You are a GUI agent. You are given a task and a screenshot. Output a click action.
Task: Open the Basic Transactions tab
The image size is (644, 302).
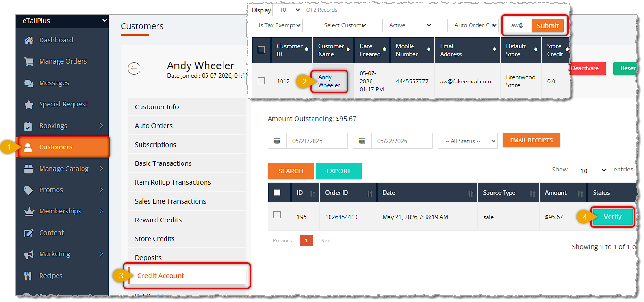click(x=186, y=163)
